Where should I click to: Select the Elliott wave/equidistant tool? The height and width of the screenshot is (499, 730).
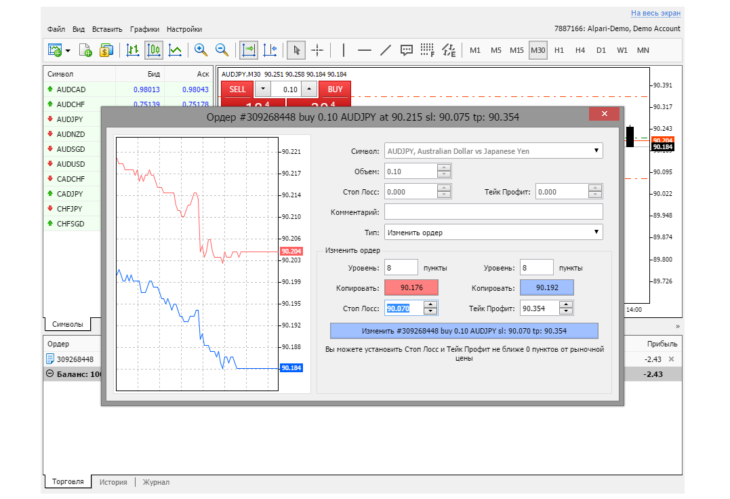449,50
